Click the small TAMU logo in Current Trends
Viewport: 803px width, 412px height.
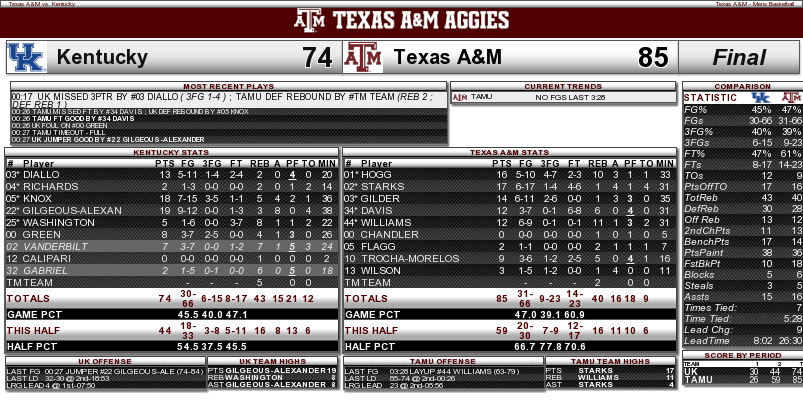point(460,97)
